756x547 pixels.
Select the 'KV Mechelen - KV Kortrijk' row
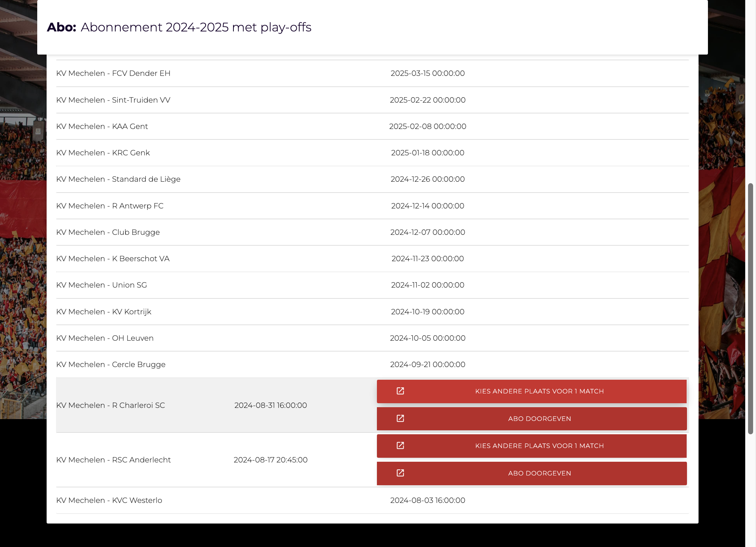pyautogui.click(x=372, y=312)
